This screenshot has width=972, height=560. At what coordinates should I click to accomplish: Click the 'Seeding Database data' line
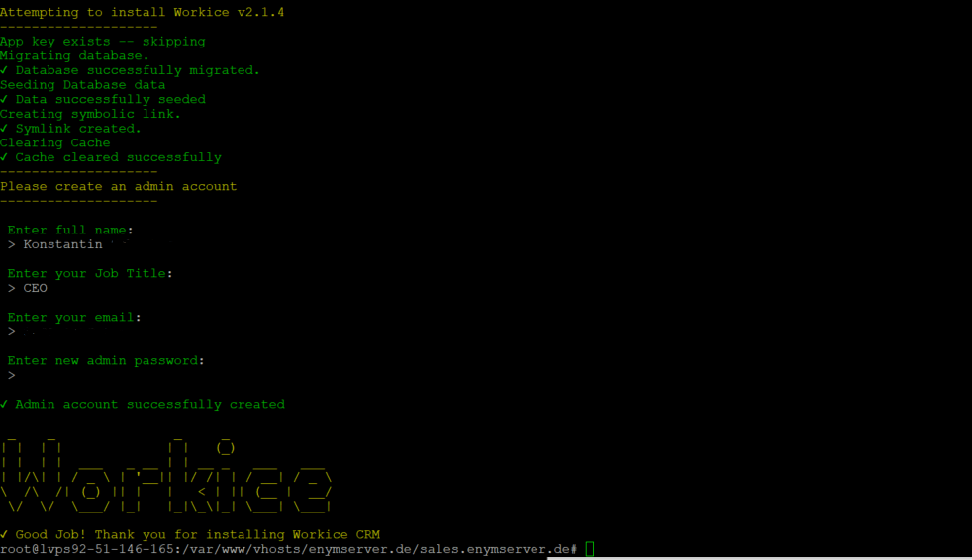83,85
